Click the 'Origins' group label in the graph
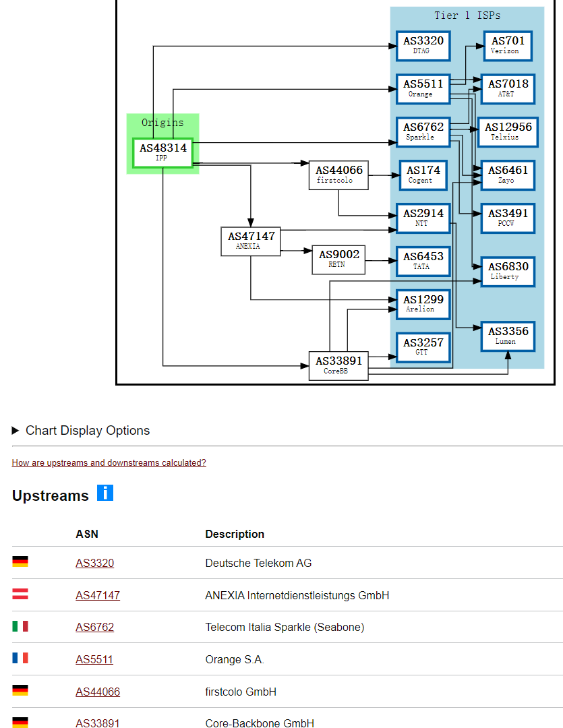 click(162, 123)
